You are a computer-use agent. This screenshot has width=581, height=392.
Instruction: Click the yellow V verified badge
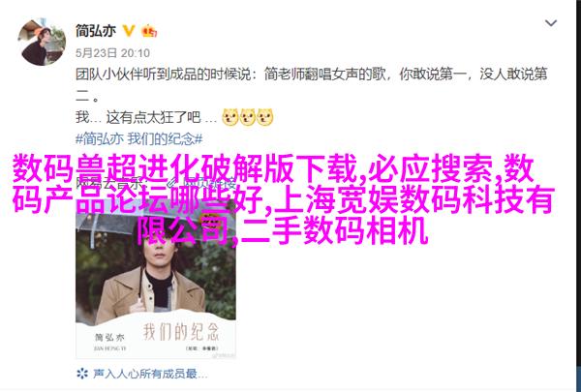point(129,31)
